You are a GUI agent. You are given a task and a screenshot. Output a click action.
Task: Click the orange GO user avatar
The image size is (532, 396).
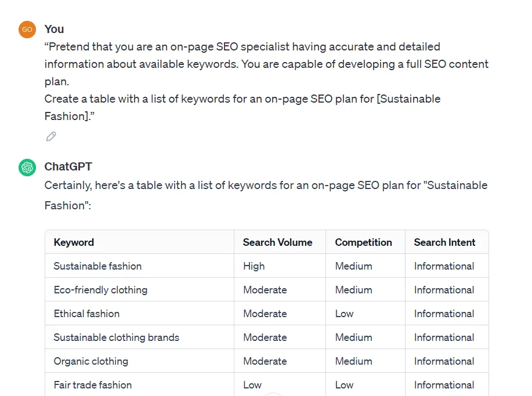(x=27, y=29)
